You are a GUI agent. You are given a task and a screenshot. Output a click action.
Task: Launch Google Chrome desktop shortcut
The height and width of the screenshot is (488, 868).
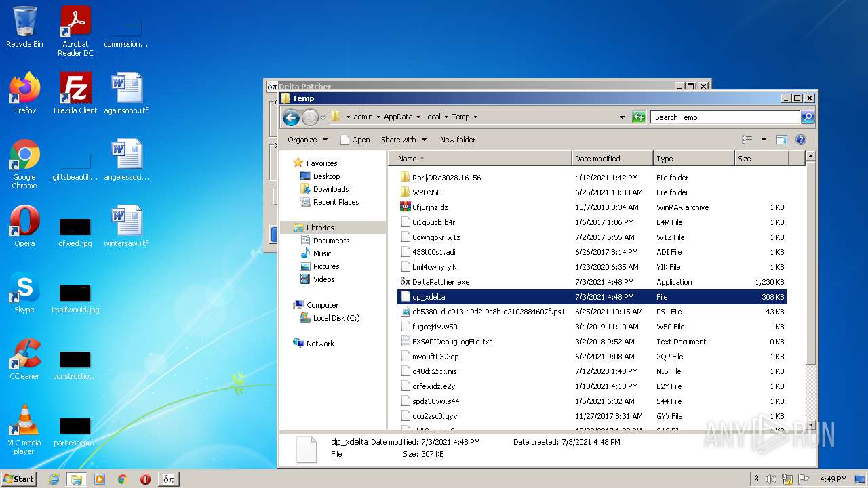pyautogui.click(x=24, y=164)
